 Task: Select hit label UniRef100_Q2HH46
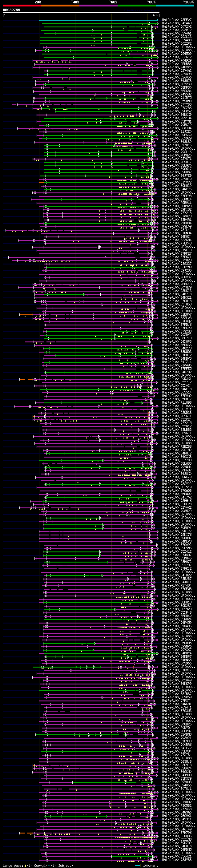pyautogui.click(x=177, y=501)
